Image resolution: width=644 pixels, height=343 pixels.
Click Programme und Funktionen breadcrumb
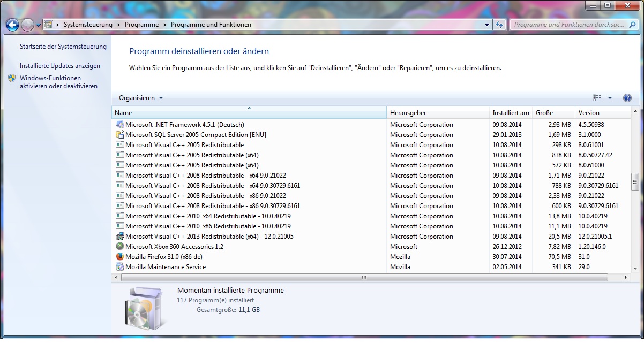pyautogui.click(x=211, y=25)
